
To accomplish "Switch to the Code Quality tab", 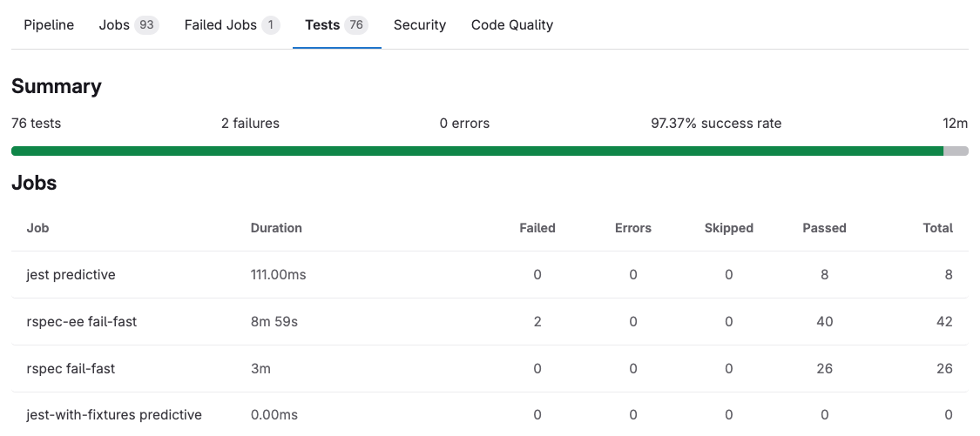I will (x=511, y=25).
